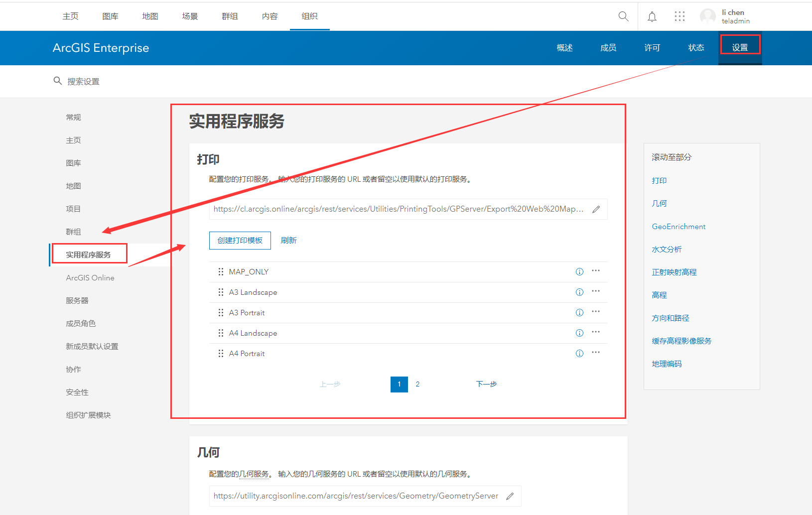
Task: Go to the 主页 top navigation tab
Action: click(x=71, y=16)
